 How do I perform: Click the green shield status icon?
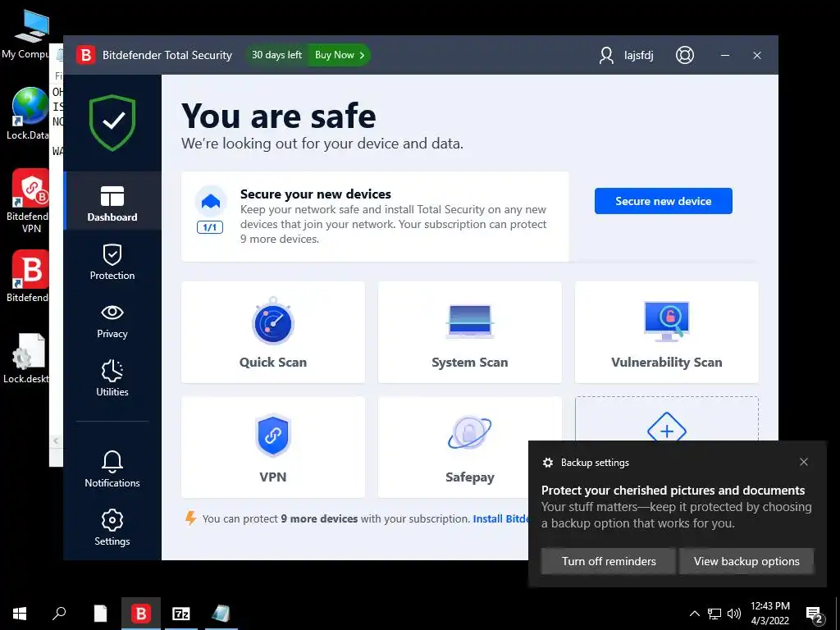(112, 123)
